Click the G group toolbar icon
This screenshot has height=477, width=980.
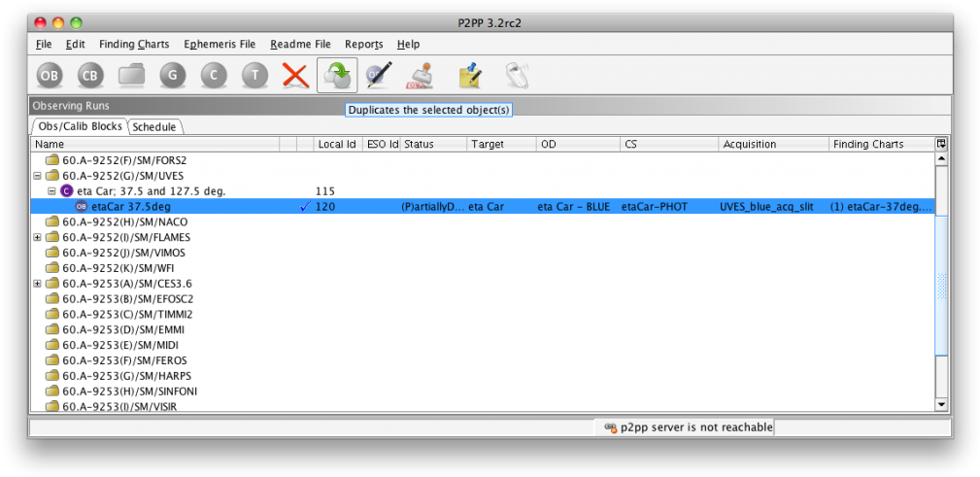pos(173,75)
